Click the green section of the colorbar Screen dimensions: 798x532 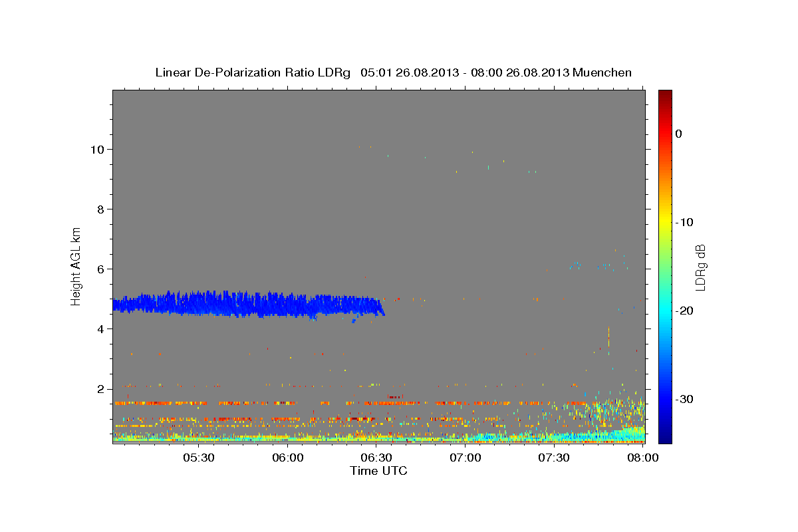coord(665,266)
